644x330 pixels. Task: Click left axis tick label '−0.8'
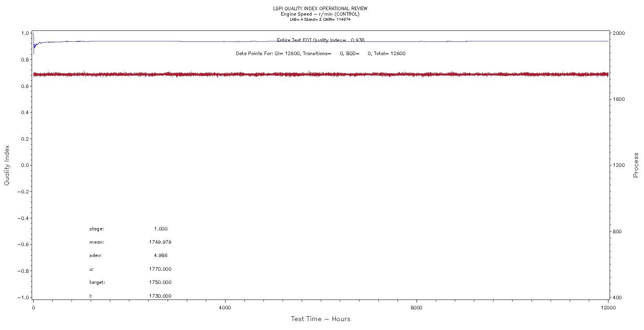tap(23, 271)
